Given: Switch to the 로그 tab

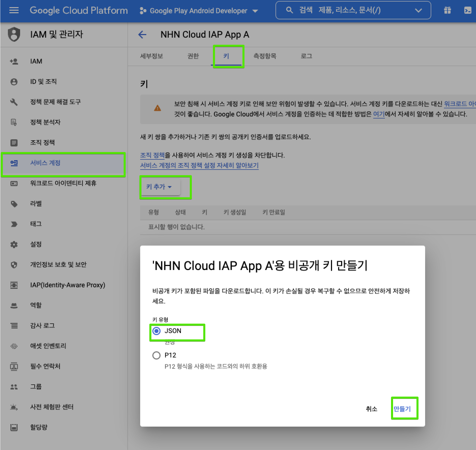Looking at the screenshot, I should click(x=306, y=56).
